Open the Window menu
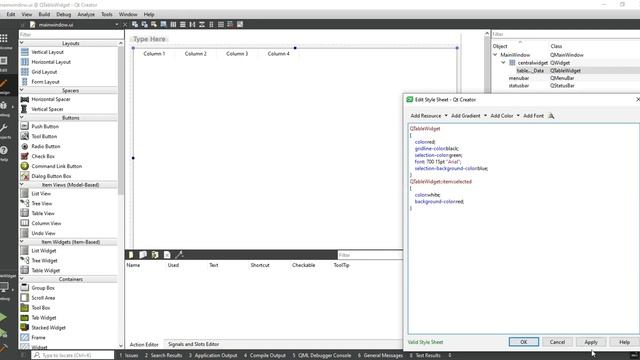This screenshot has width=640, height=360. [x=128, y=14]
